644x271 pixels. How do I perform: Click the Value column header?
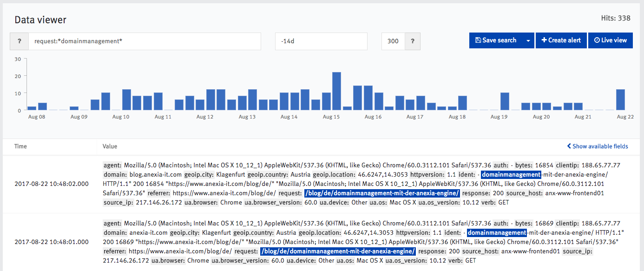point(110,146)
